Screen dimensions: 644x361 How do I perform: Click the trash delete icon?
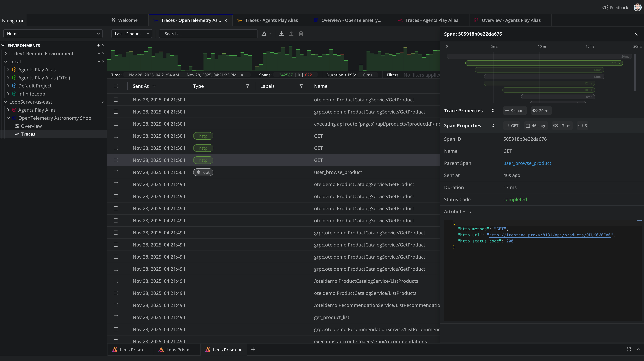coord(301,34)
